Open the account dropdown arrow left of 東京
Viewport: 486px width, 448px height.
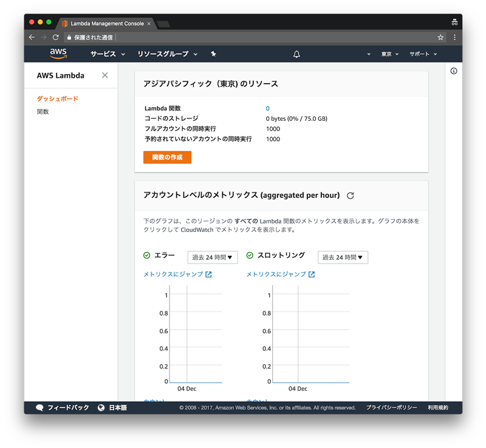(x=369, y=54)
